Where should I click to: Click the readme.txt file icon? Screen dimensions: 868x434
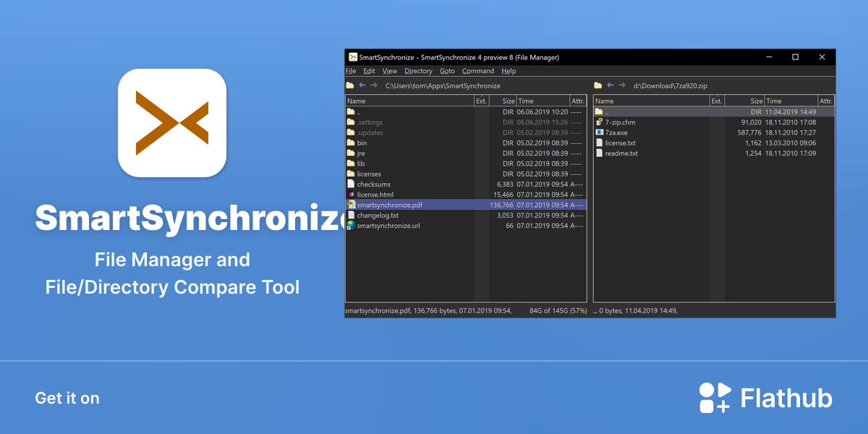pos(599,153)
